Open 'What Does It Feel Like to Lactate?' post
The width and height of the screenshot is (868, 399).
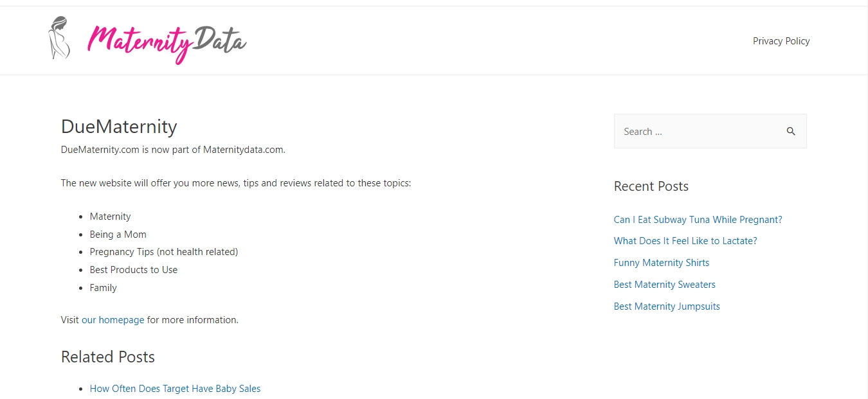click(685, 241)
